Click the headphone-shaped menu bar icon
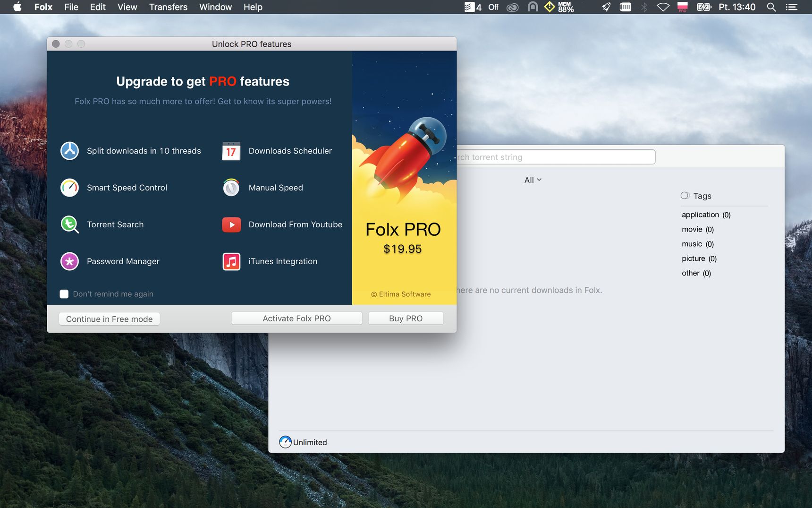 (x=533, y=7)
